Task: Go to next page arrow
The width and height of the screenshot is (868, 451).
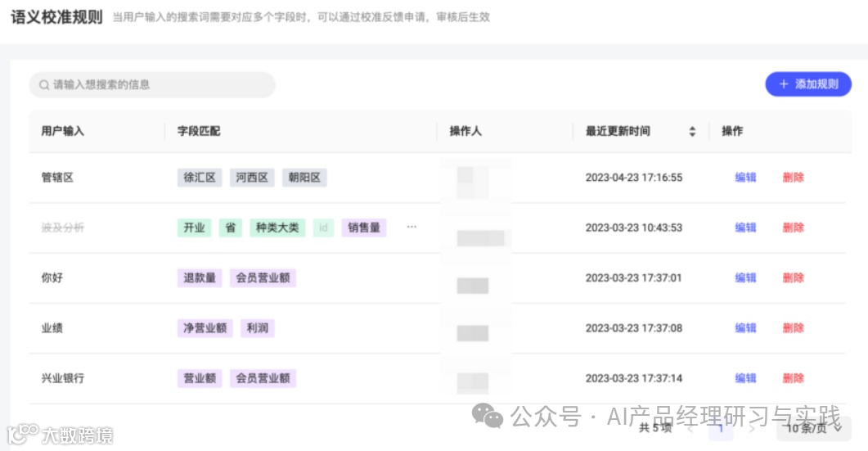Action: point(752,428)
